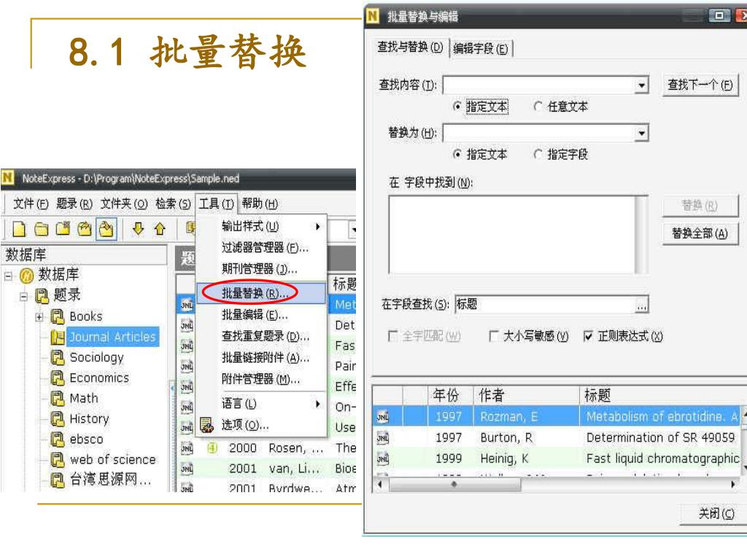Click the JNL icon of the Burton row
Image resolution: width=747 pixels, height=560 pixels.
tap(383, 437)
